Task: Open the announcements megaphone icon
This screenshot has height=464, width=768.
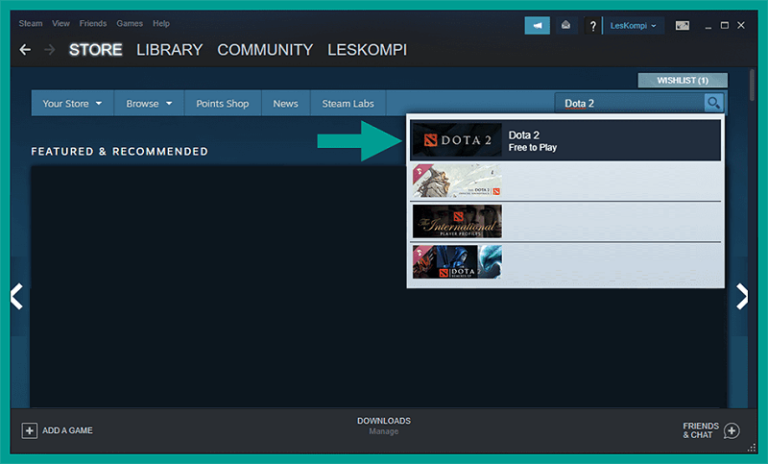Action: pyautogui.click(x=537, y=25)
